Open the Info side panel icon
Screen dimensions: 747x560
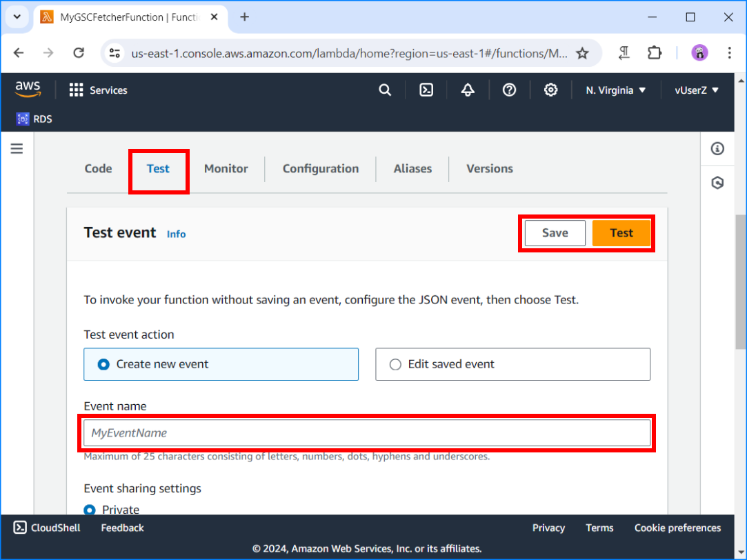point(717,148)
